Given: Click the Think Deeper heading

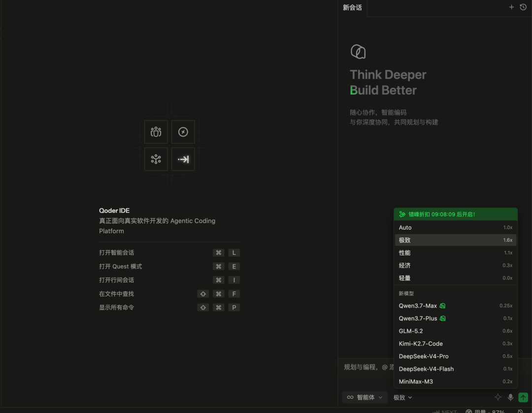Looking at the screenshot, I should coord(388,74).
